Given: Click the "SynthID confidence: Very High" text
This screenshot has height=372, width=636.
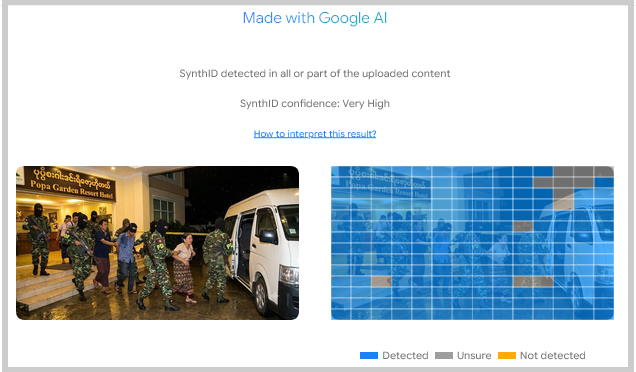Looking at the screenshot, I should point(315,103).
